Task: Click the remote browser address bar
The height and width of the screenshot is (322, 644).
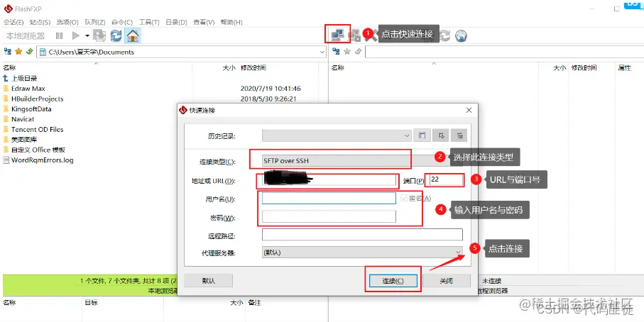Action: pyautogui.click(x=504, y=52)
